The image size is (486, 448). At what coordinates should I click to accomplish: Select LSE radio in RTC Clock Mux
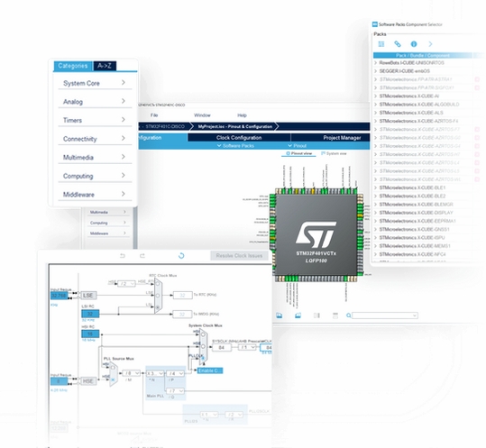click(x=158, y=296)
